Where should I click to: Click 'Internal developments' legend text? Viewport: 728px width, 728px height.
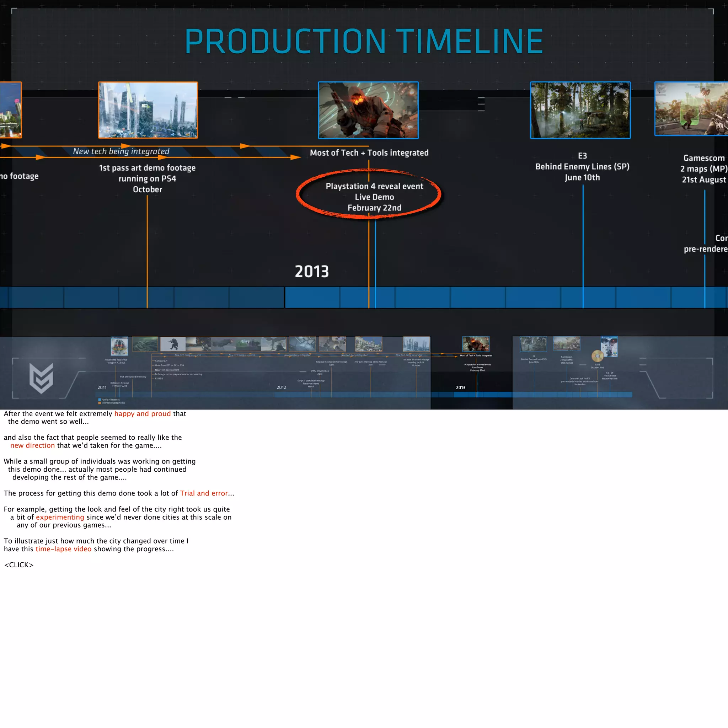pos(113,403)
